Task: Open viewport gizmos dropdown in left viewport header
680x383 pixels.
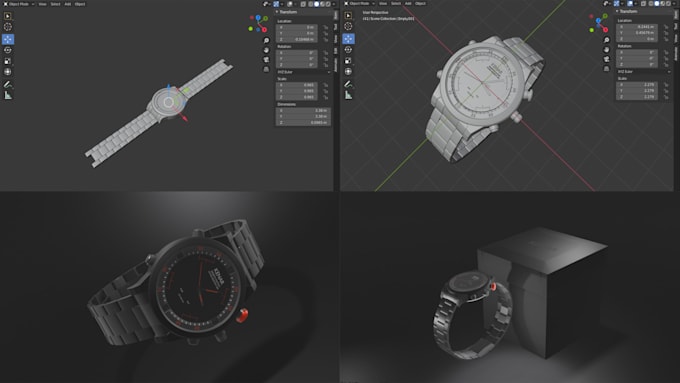Action: tap(282, 4)
